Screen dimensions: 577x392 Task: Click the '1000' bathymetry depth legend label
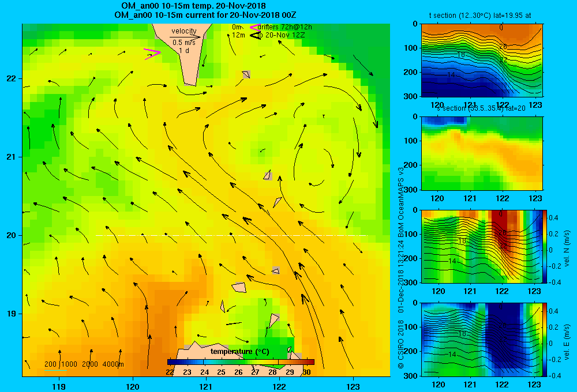[x=70, y=364]
